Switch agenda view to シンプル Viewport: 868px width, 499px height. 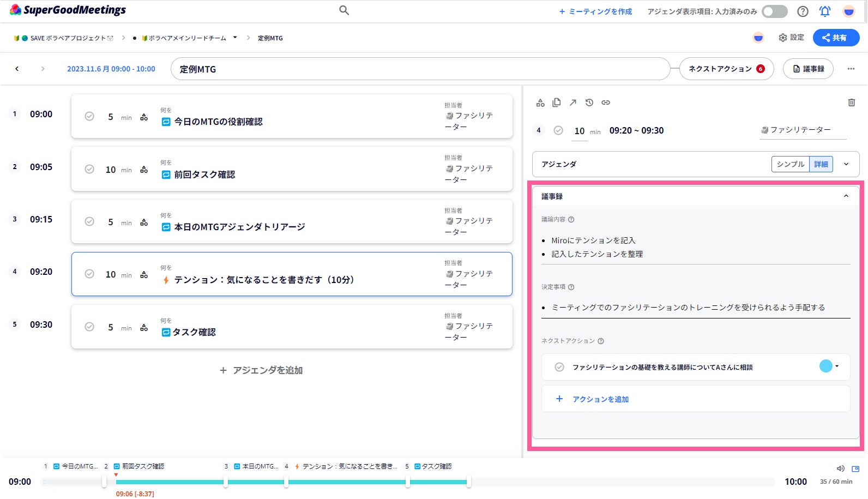[x=791, y=164]
